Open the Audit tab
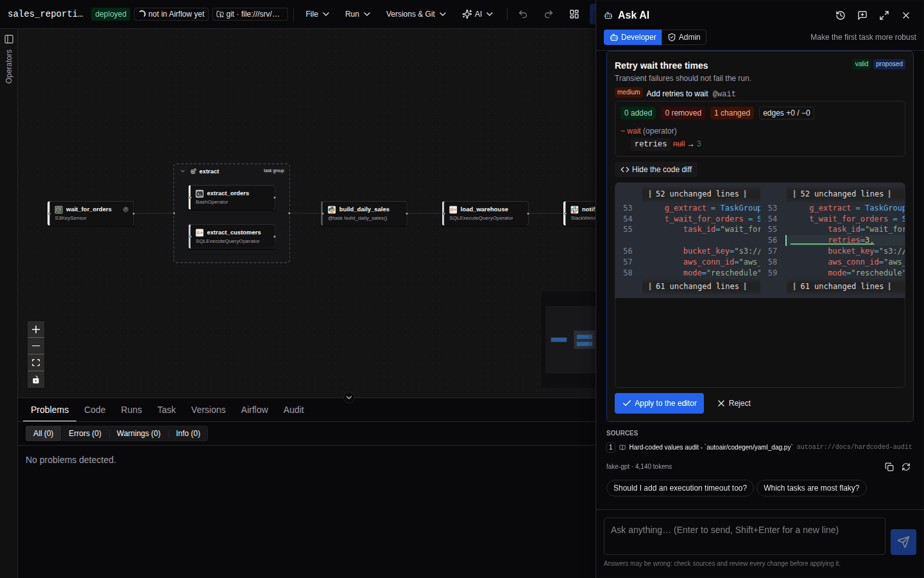 (294, 410)
